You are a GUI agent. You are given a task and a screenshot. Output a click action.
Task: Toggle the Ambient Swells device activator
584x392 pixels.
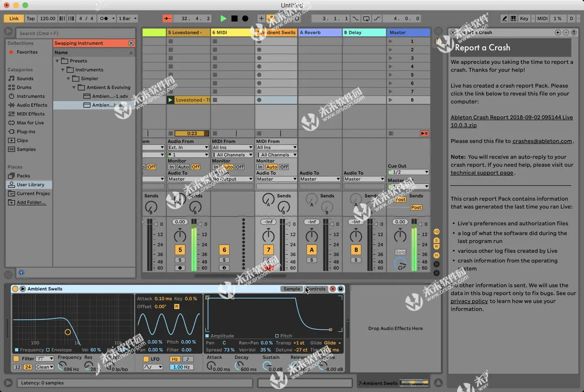tap(15, 289)
